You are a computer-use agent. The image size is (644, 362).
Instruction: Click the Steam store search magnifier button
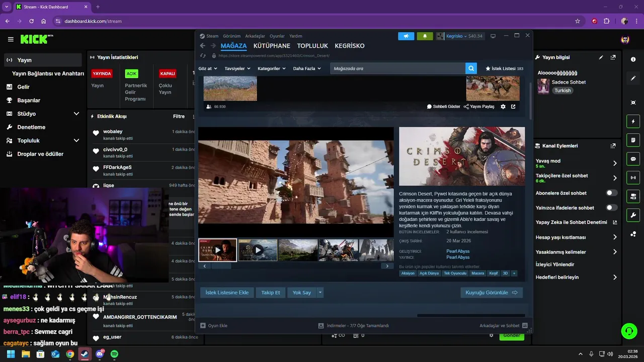(x=471, y=68)
